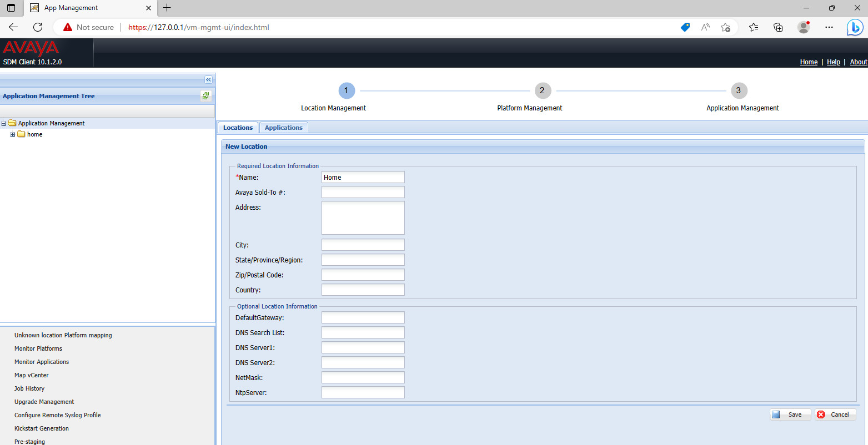868x445 pixels.
Task: Go to step 2 Platform Management
Action: (543, 90)
